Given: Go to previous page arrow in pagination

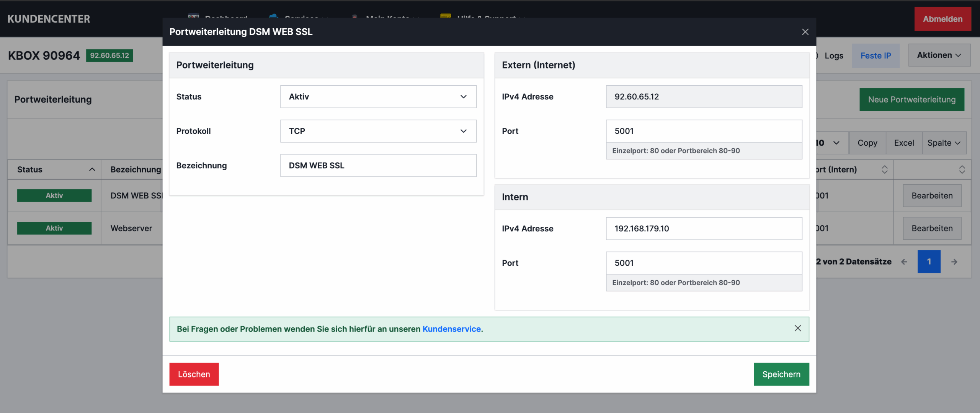Looking at the screenshot, I should [x=904, y=262].
